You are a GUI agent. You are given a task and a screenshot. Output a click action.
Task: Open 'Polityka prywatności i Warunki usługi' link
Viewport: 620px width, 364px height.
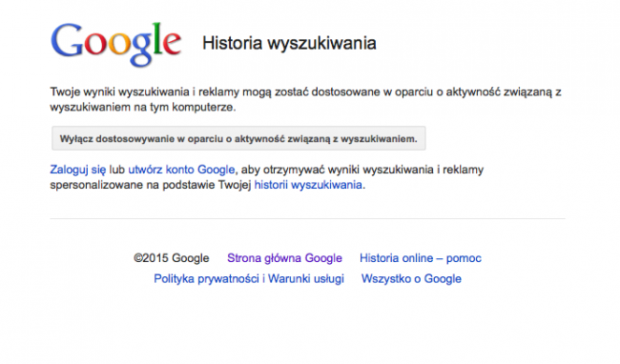point(249,279)
